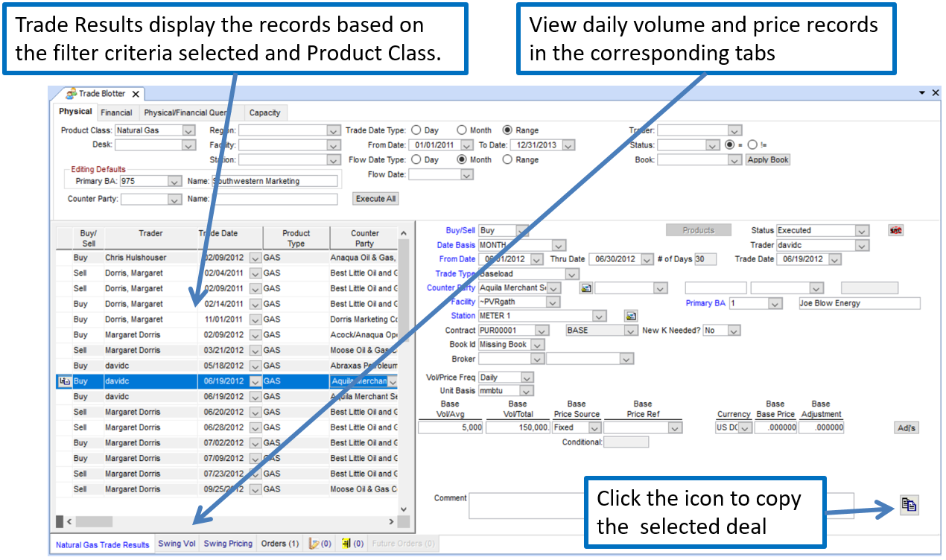
Task: Expand the Base Price Source Fixed dropdown
Action: click(x=594, y=428)
